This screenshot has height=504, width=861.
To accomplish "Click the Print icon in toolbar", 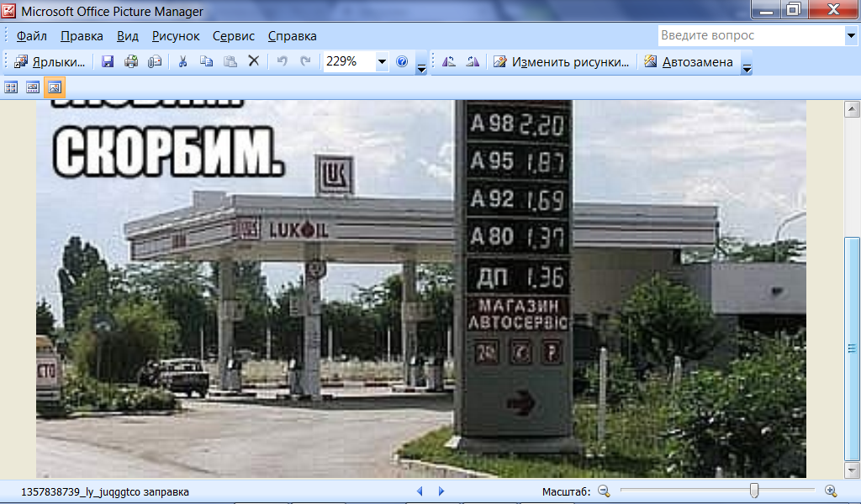I will coord(131,61).
